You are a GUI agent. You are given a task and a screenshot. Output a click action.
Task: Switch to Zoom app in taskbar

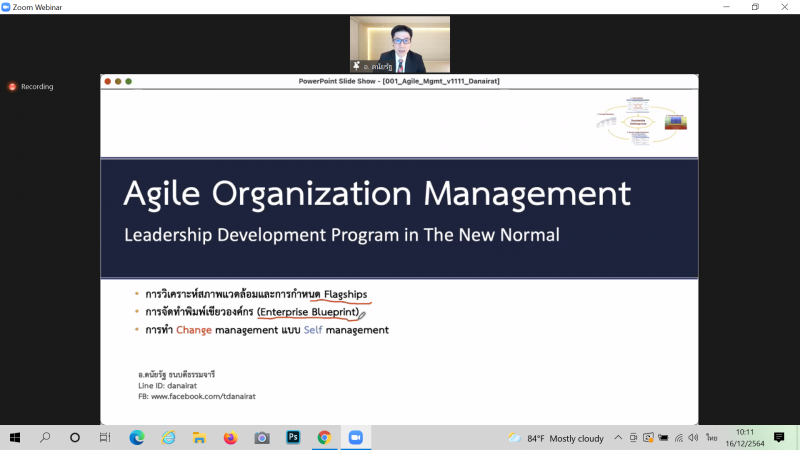pos(356,438)
